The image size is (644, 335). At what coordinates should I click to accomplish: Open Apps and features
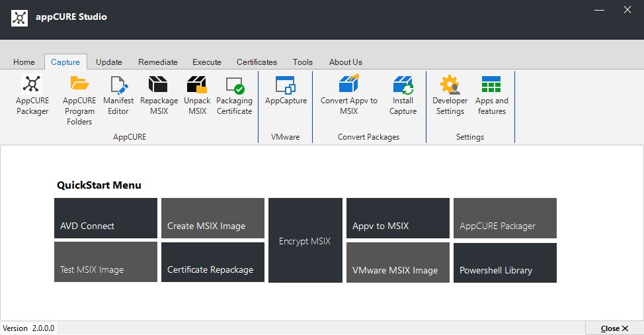click(x=492, y=95)
